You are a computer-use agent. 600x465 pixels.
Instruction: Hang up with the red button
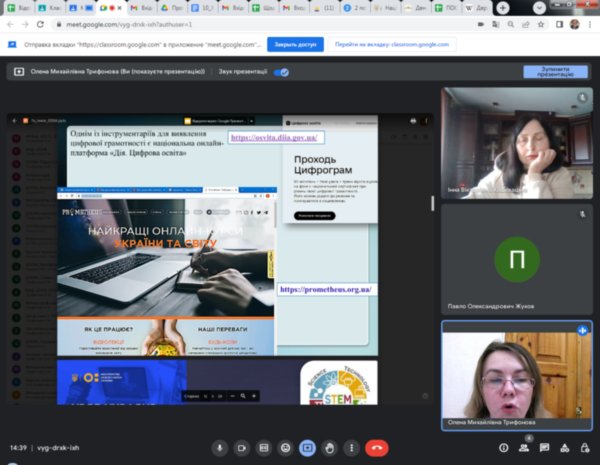click(377, 448)
